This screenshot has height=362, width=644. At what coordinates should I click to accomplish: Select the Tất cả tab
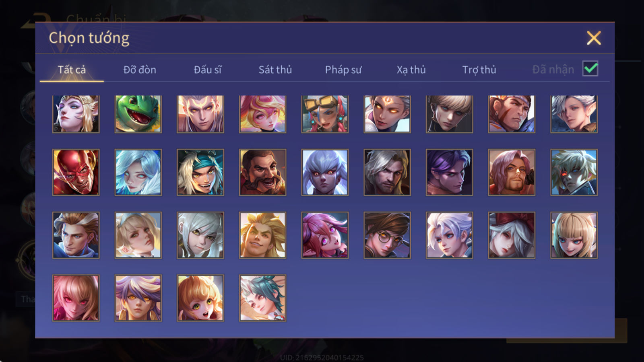(x=72, y=70)
